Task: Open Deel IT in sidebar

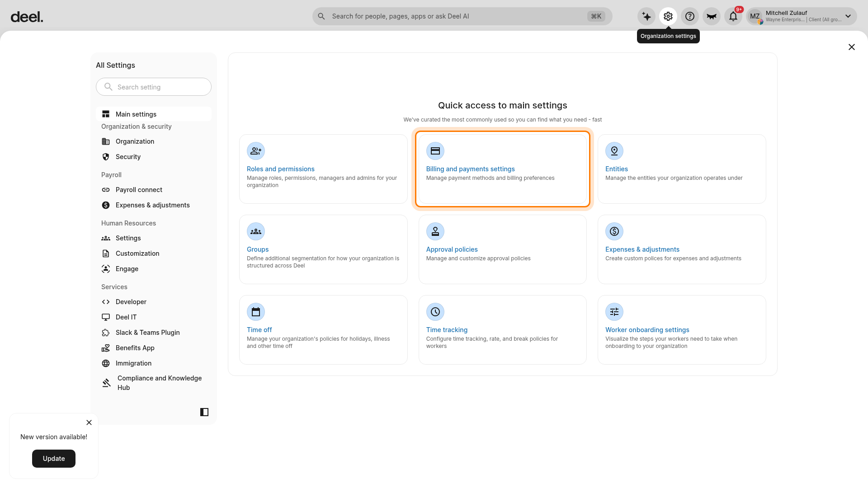Action: coord(154,317)
